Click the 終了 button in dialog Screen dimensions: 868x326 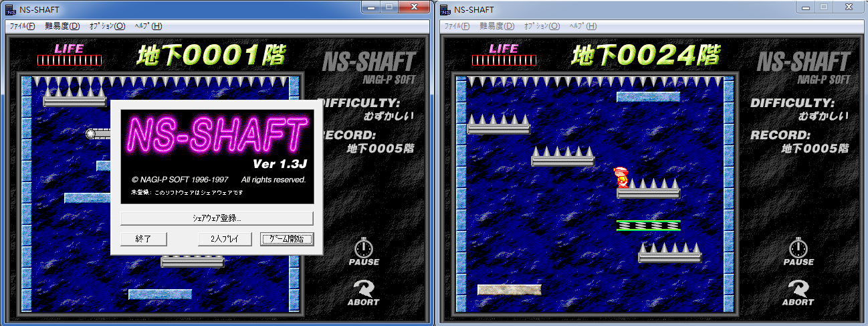pos(143,239)
